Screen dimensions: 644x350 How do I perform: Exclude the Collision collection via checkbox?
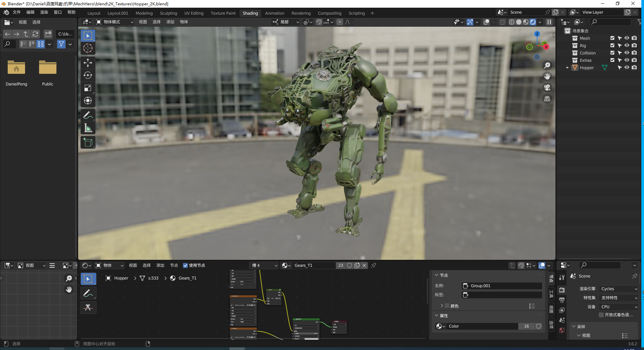612,53
